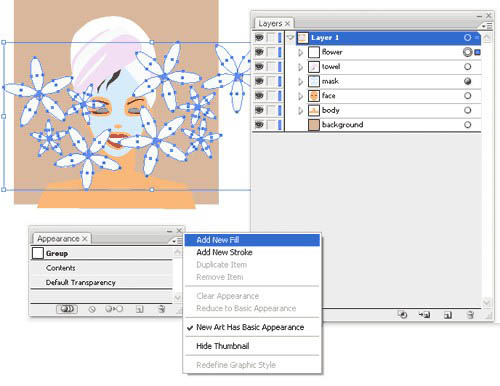Click Create New Sublayer icon in Layers
Image resolution: width=500 pixels, height=386 pixels.
pos(424,315)
